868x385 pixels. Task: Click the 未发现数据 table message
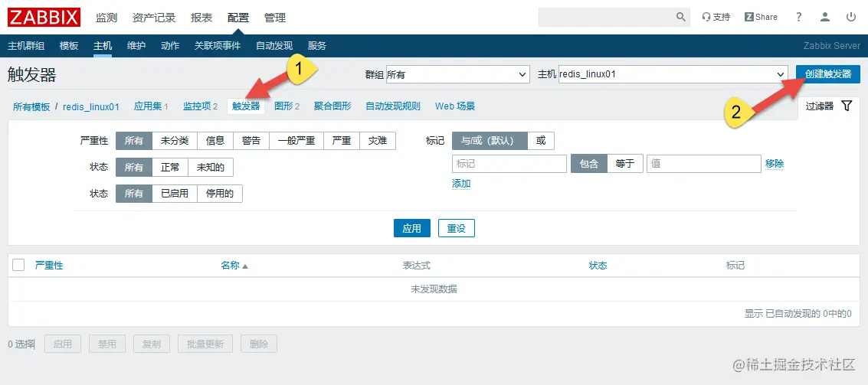[x=434, y=289]
